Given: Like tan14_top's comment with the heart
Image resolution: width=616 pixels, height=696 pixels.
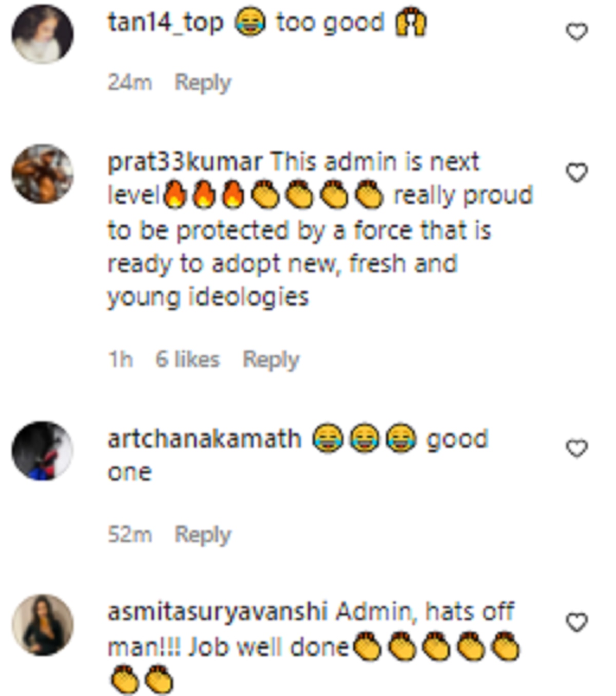Looking at the screenshot, I should (576, 32).
